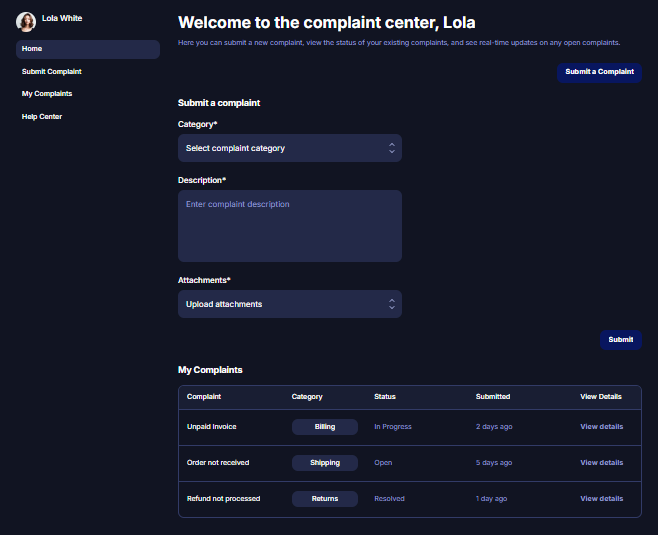Select Home in the sidebar
Image resolution: width=658 pixels, height=535 pixels.
point(88,49)
